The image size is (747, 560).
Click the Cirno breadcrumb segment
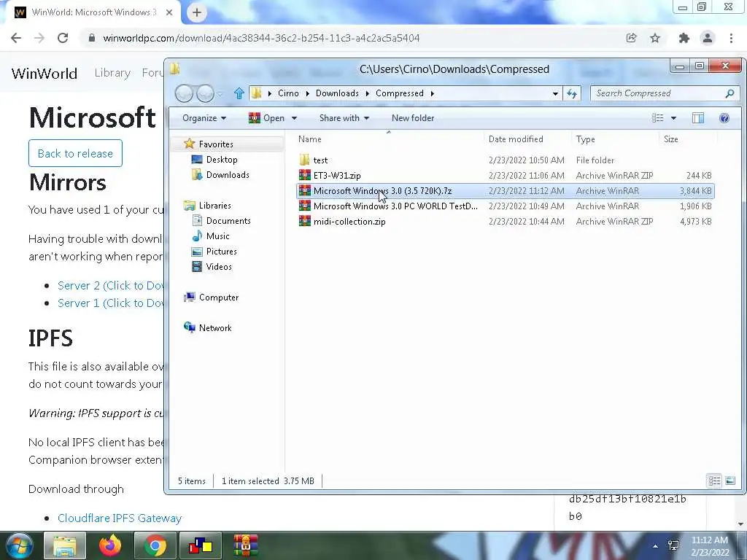pyautogui.click(x=288, y=93)
